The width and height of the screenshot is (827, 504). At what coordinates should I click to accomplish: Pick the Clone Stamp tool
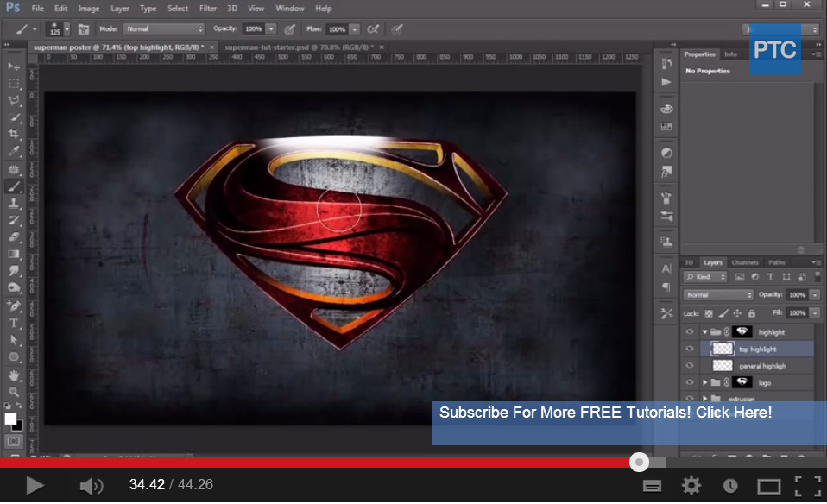pyautogui.click(x=14, y=204)
